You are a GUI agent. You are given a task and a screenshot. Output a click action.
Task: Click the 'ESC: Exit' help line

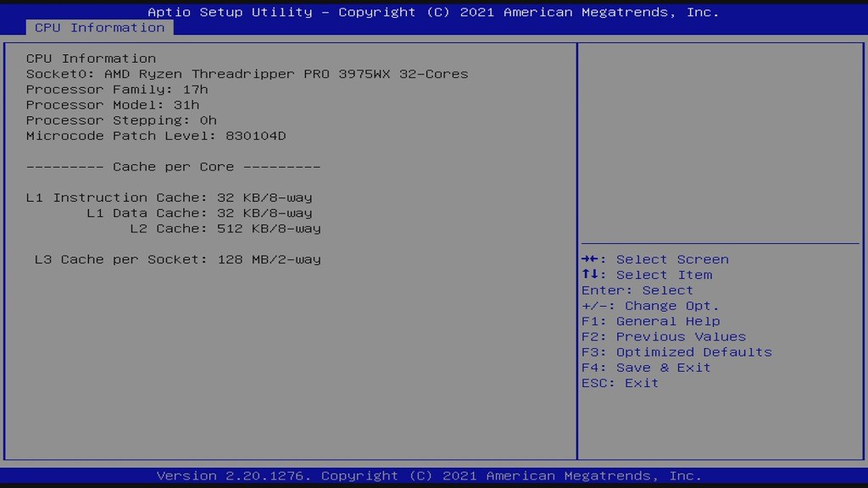620,384
